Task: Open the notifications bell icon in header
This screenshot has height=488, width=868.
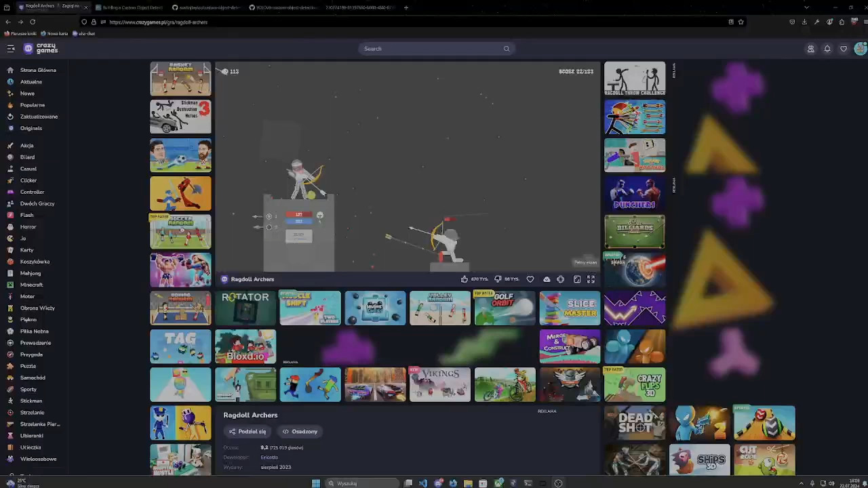Action: pos(827,49)
